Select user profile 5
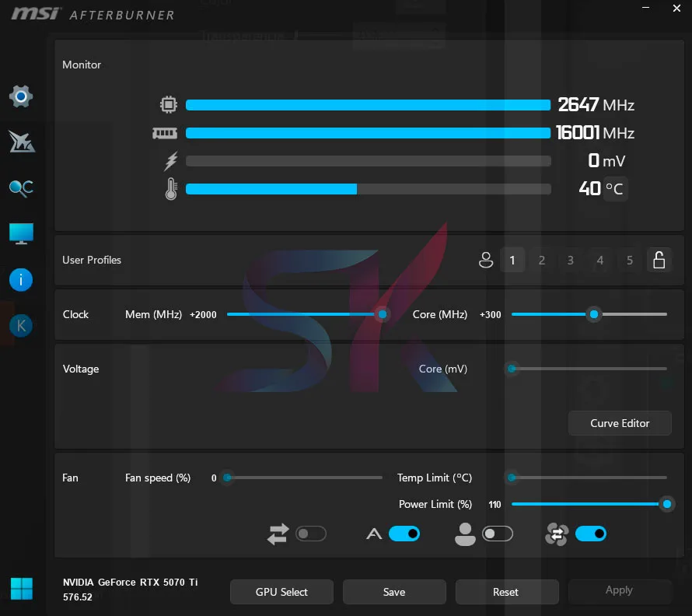 (x=630, y=260)
